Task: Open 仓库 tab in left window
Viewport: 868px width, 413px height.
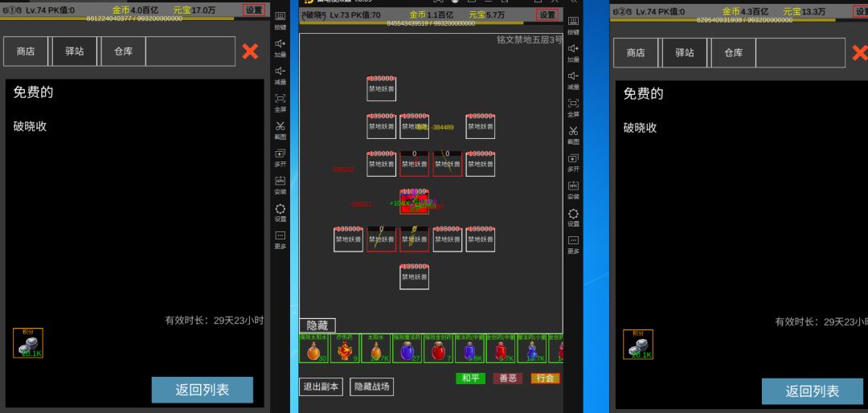Action: click(124, 51)
